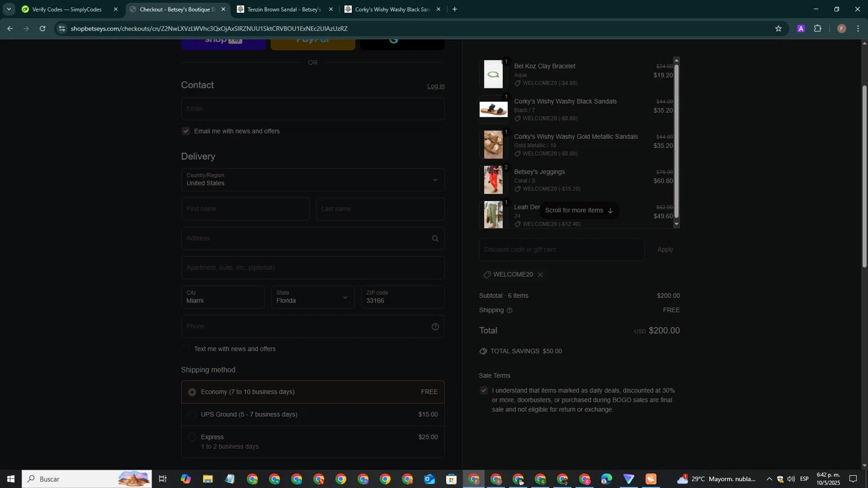Screen dimensions: 868x488
Task: Click the page vertical scrollbar
Action: [x=865, y=176]
